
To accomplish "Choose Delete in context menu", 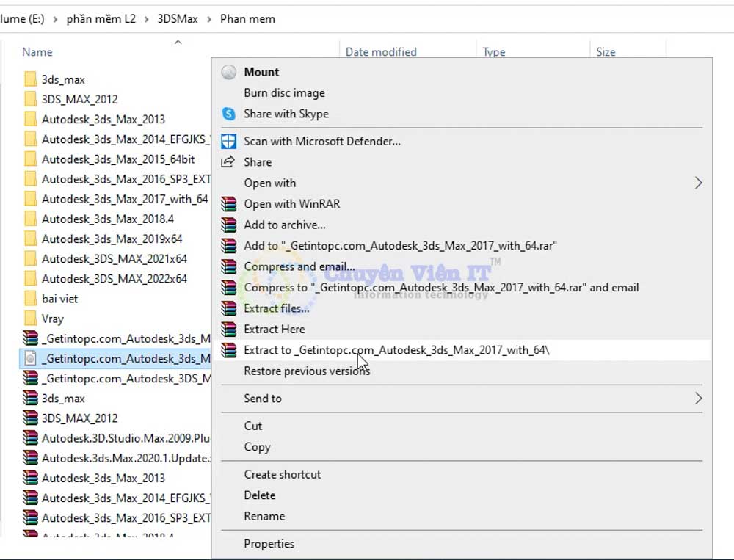I will (260, 495).
